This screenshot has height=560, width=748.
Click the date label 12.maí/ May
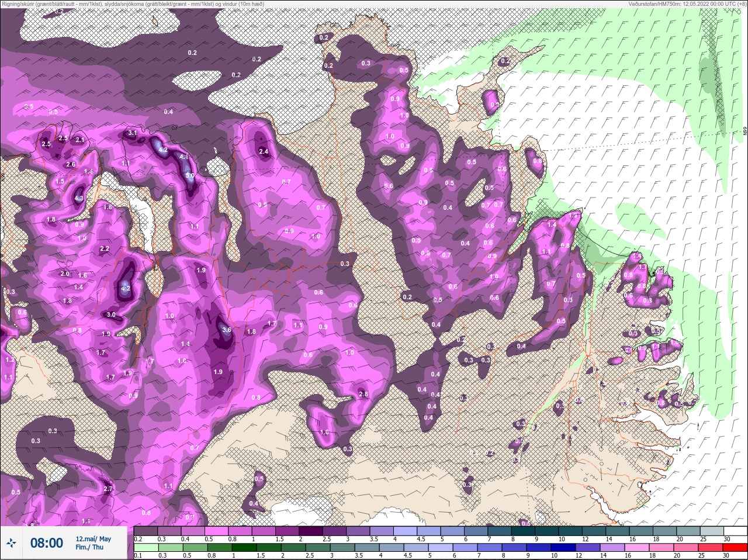pyautogui.click(x=93, y=539)
